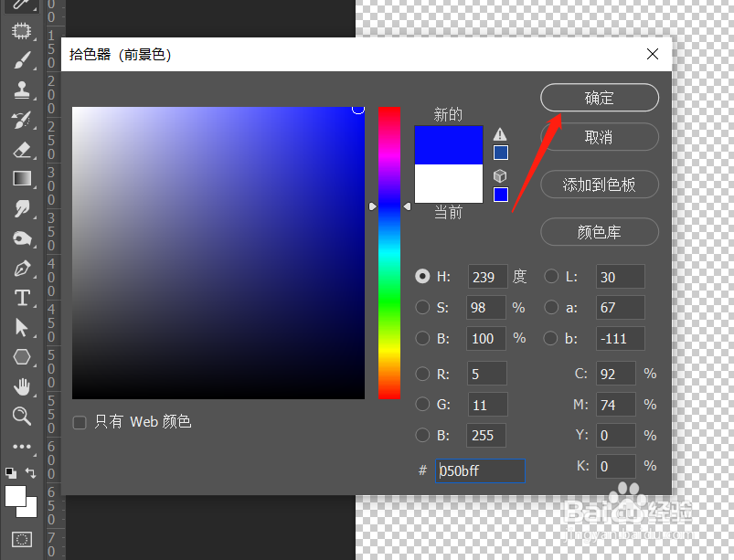Viewport: 734px width, 560px height.
Task: Reset default foreground and background colors
Action: click(x=10, y=472)
